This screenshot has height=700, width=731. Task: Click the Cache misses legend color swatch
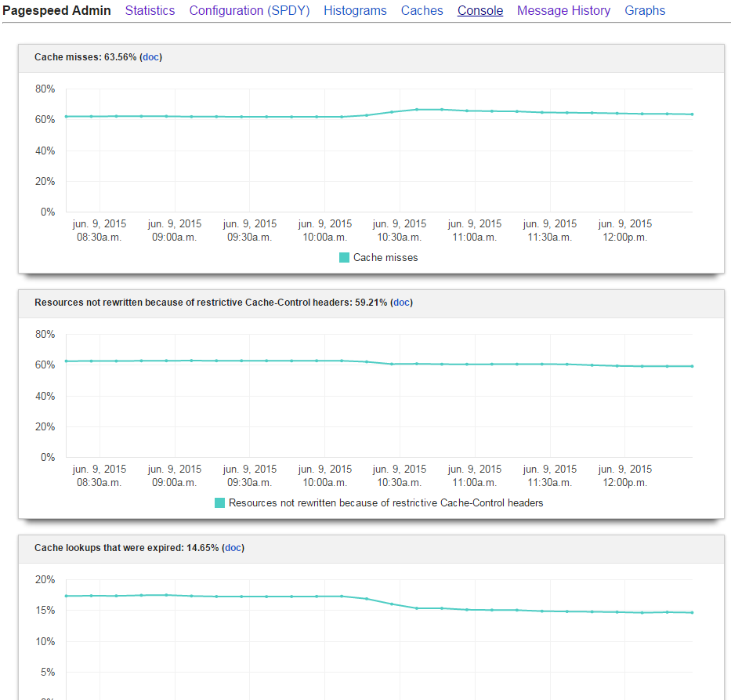344,257
